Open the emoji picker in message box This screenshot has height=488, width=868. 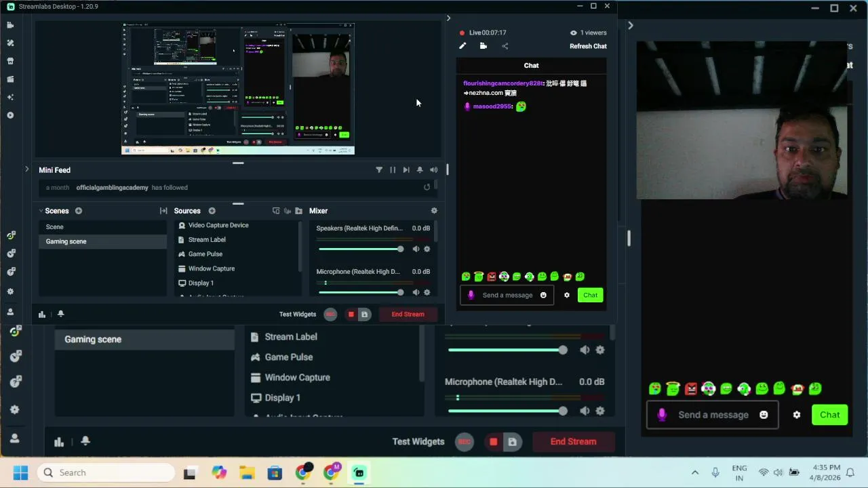(543, 295)
